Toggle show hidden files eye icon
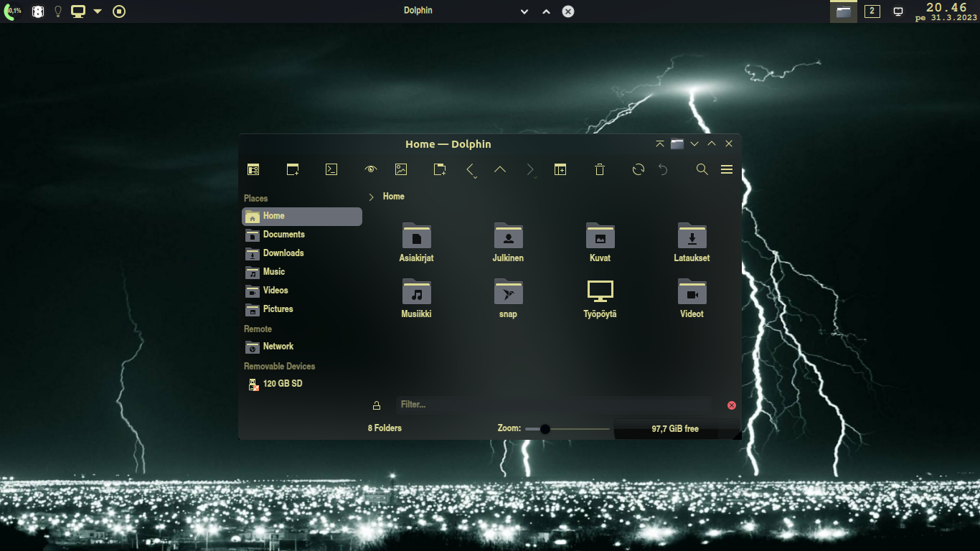The width and height of the screenshot is (980, 551). 371,169
